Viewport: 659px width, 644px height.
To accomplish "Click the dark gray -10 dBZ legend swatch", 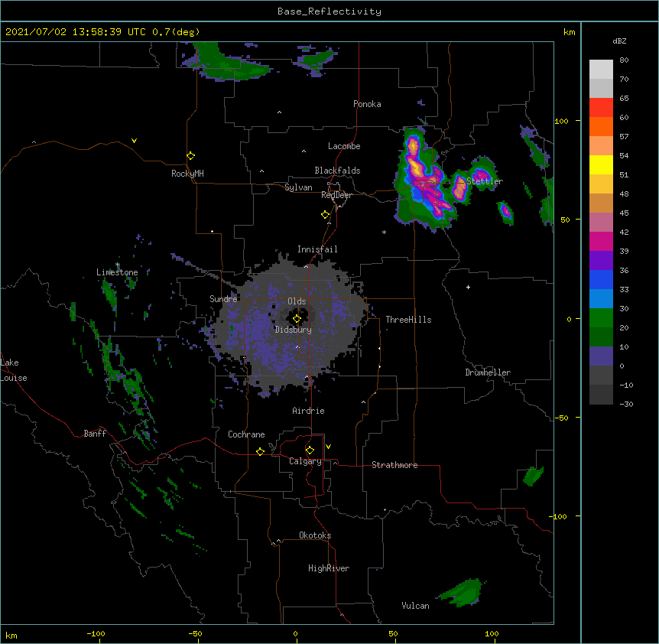I will pyautogui.click(x=601, y=395).
